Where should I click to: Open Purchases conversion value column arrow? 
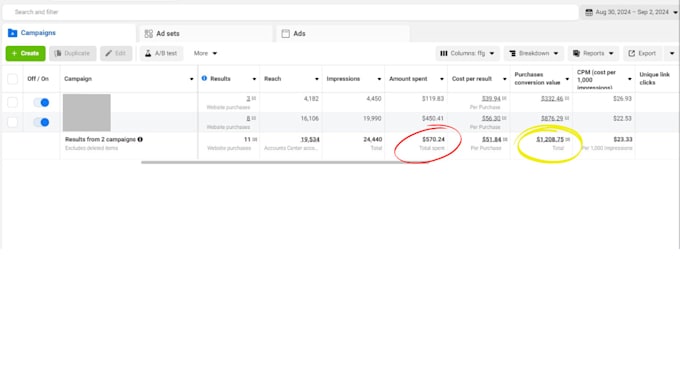pos(567,79)
